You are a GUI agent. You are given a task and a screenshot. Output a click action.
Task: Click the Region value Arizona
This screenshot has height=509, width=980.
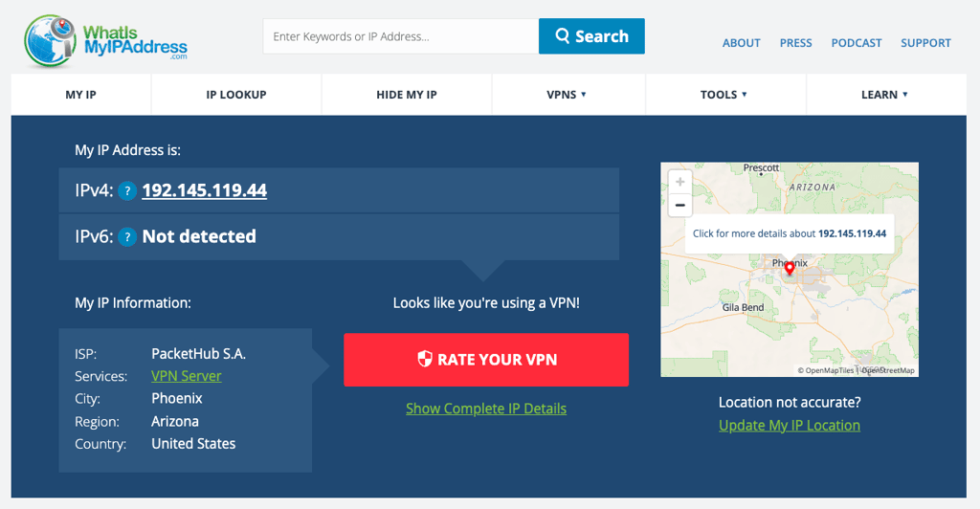[x=175, y=422]
